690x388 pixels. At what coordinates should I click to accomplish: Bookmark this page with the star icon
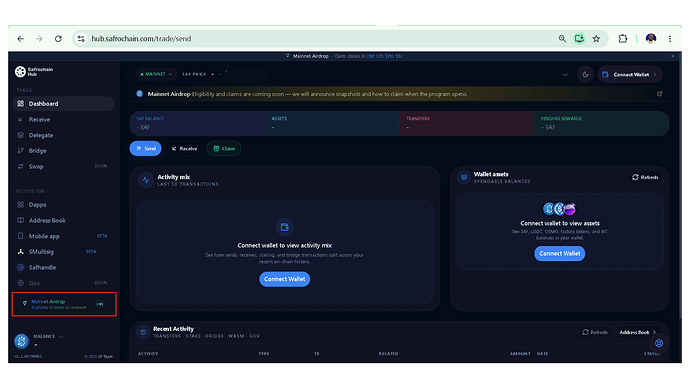pyautogui.click(x=596, y=39)
